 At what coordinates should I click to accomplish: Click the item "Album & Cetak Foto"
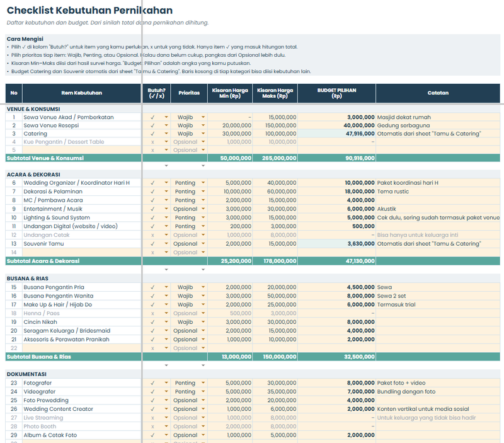pos(50,435)
